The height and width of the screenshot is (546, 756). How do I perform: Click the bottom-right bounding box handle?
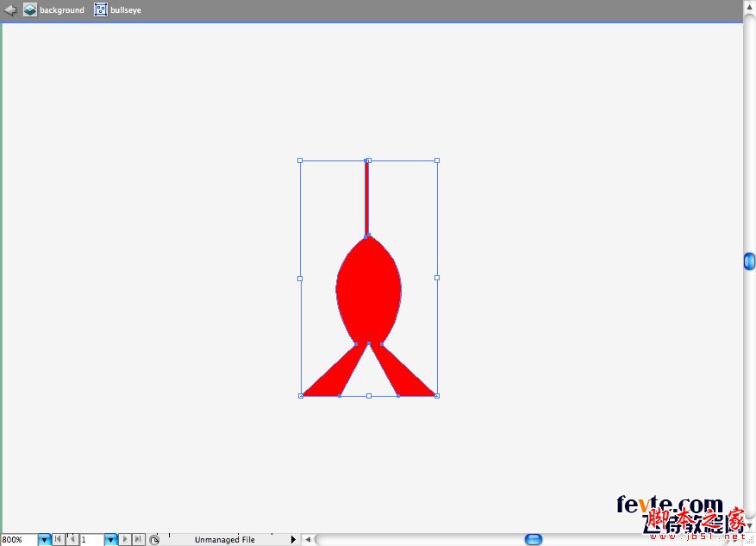pyautogui.click(x=437, y=396)
